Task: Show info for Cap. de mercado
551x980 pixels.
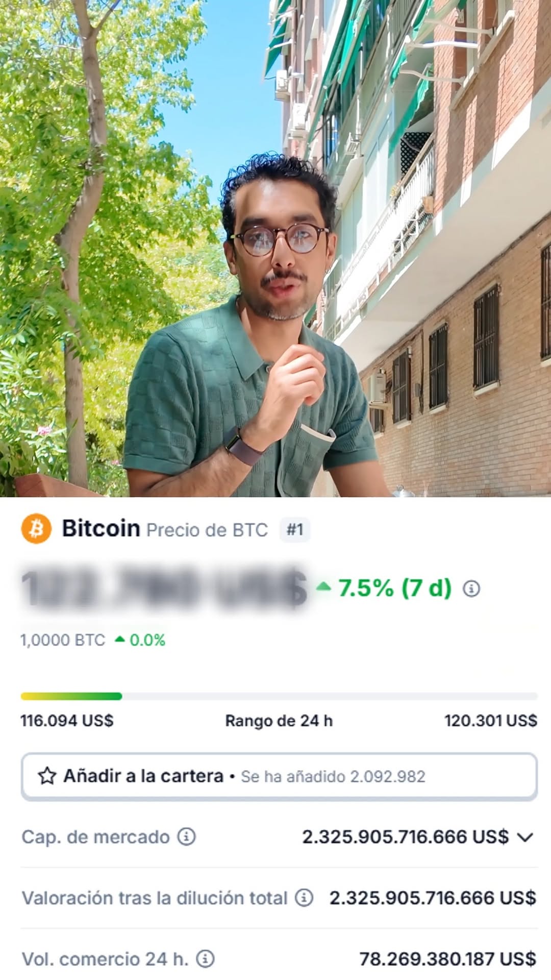Action: point(186,837)
